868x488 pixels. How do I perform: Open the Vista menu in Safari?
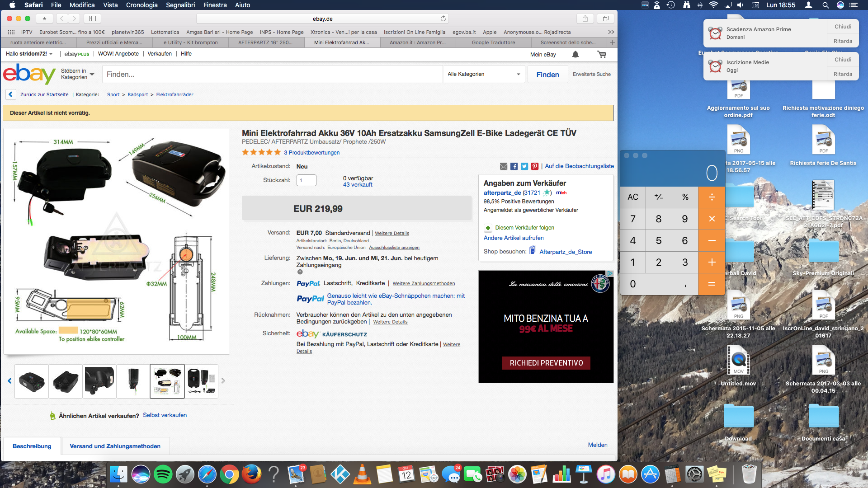[110, 5]
